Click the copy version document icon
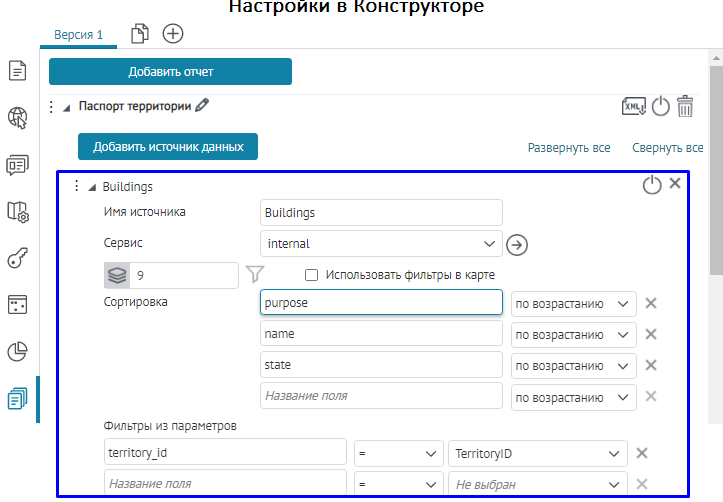 pos(140,34)
